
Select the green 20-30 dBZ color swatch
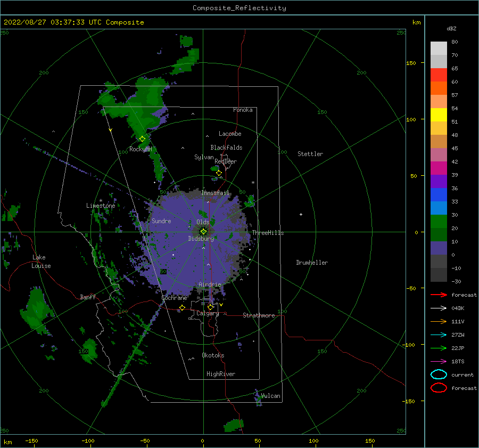pos(439,222)
